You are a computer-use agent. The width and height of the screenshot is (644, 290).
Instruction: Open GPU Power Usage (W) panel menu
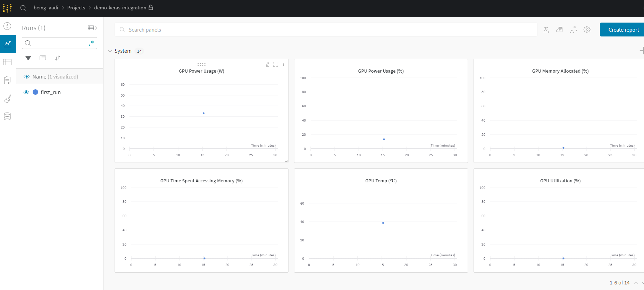click(x=284, y=64)
